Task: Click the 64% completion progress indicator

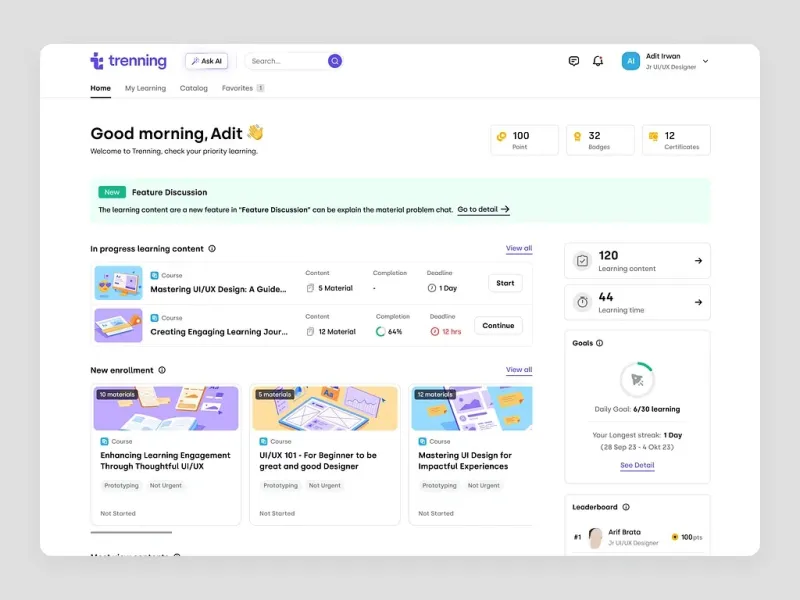Action: pyautogui.click(x=389, y=332)
